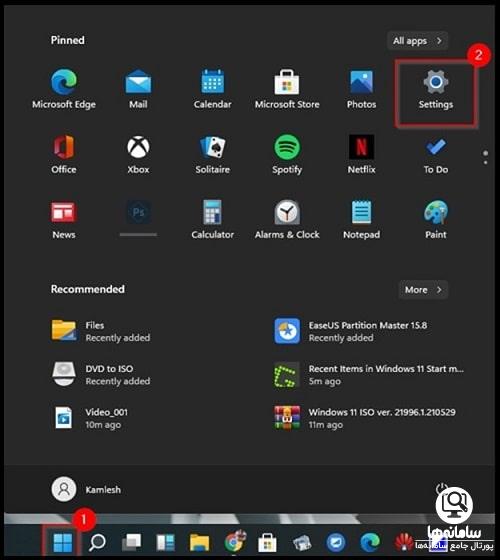Launch the Office app
Viewport: 500px width, 560px height.
tap(64, 154)
